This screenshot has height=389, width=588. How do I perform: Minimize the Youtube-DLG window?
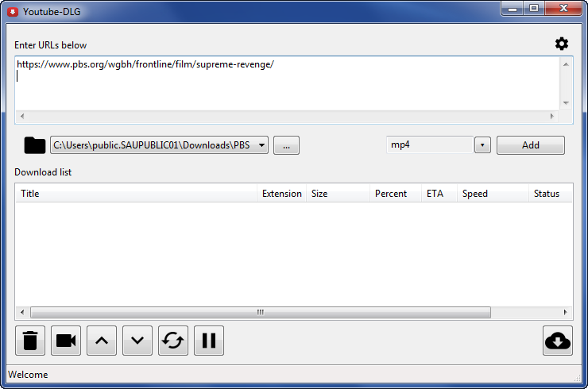(x=513, y=9)
